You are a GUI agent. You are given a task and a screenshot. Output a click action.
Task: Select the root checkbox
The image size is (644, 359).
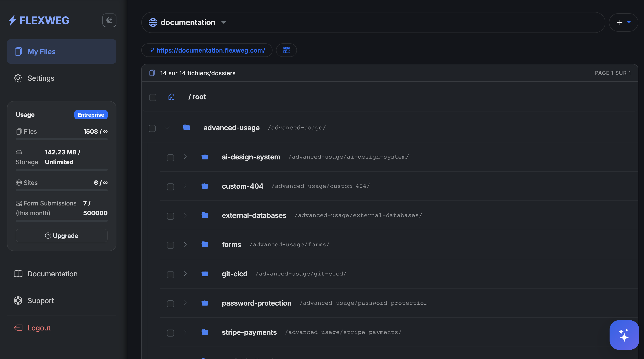(x=153, y=97)
